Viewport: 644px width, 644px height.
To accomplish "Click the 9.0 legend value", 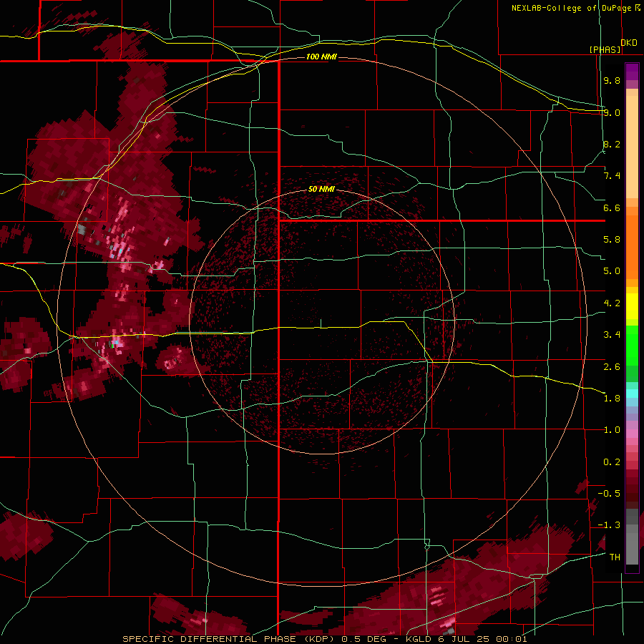I will pyautogui.click(x=612, y=112).
